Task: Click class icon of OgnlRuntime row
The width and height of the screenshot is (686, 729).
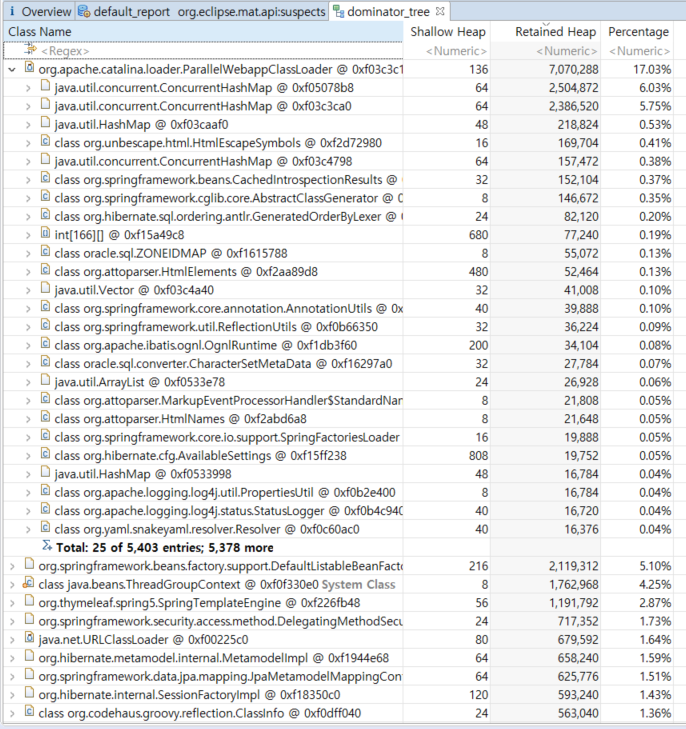Action: (x=45, y=344)
